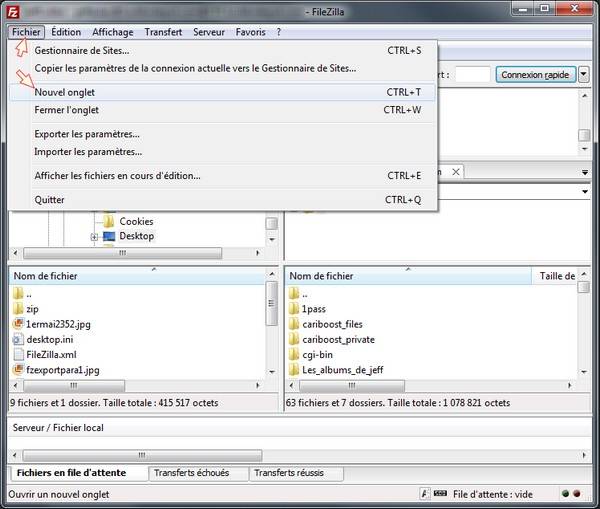Viewport: 600px width, 509px height.
Task: Click Nouvel onglet menu entry
Action: pos(223,92)
